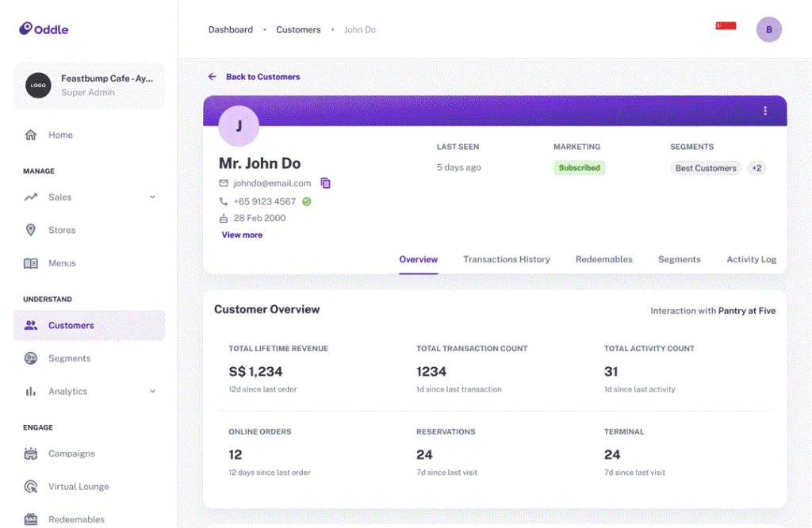Click the copy email icon beside johndo@email.com

[x=325, y=183]
